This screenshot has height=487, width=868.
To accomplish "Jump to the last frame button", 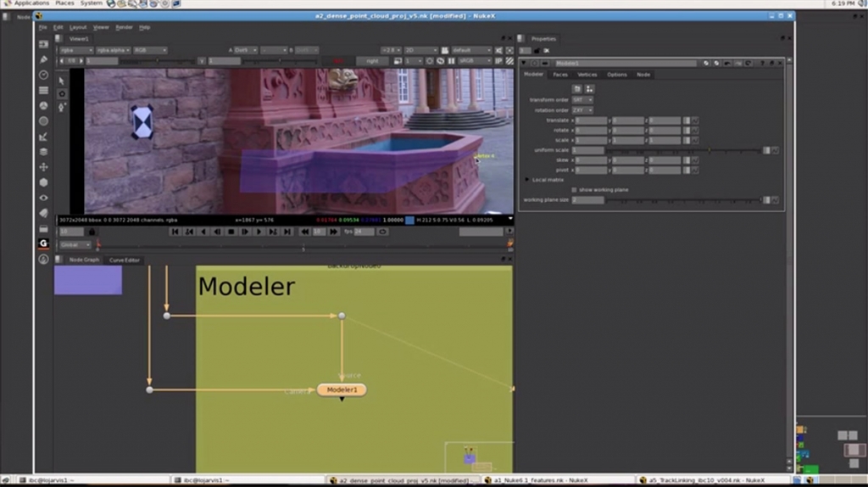I will 287,232.
